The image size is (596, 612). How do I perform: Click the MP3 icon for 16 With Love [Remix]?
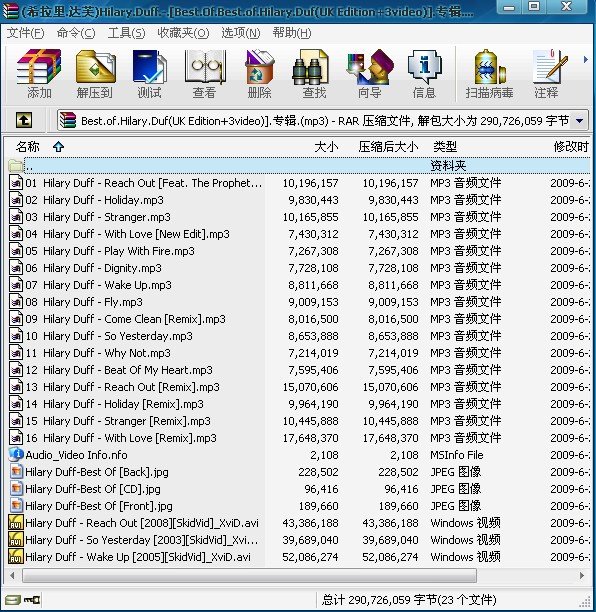16,438
